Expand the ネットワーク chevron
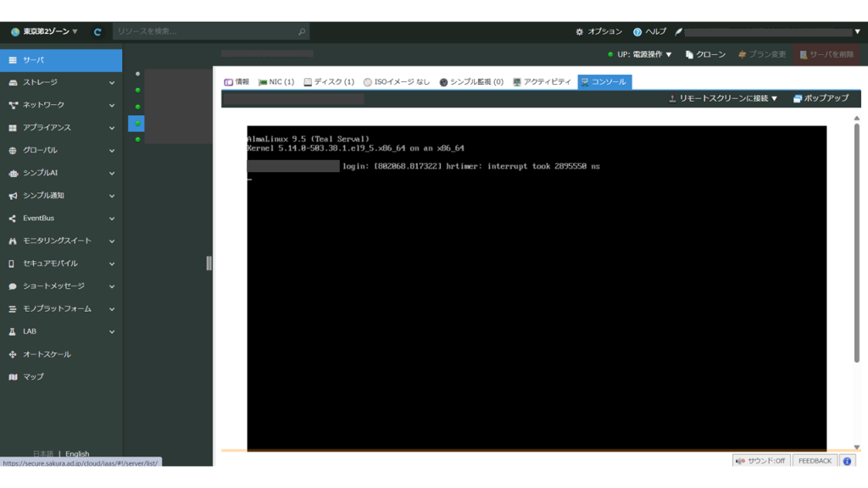868x488 pixels. pos(112,106)
